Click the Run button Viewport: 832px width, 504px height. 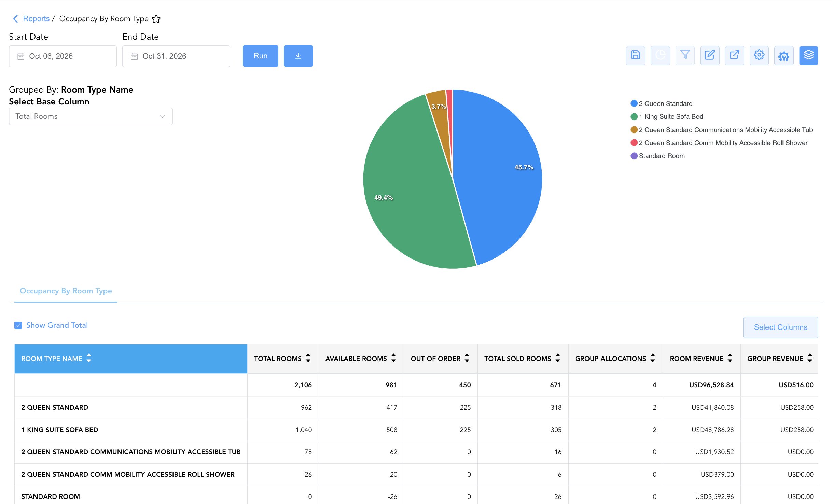coord(261,56)
